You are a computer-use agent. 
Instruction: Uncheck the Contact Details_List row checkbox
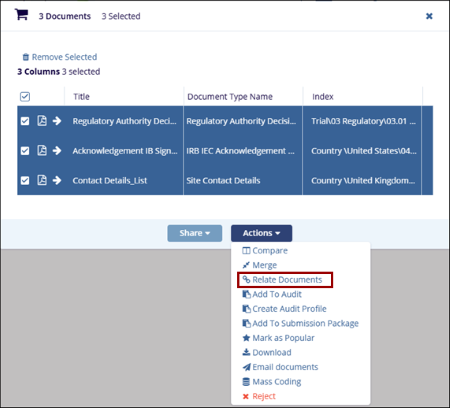[25, 181]
